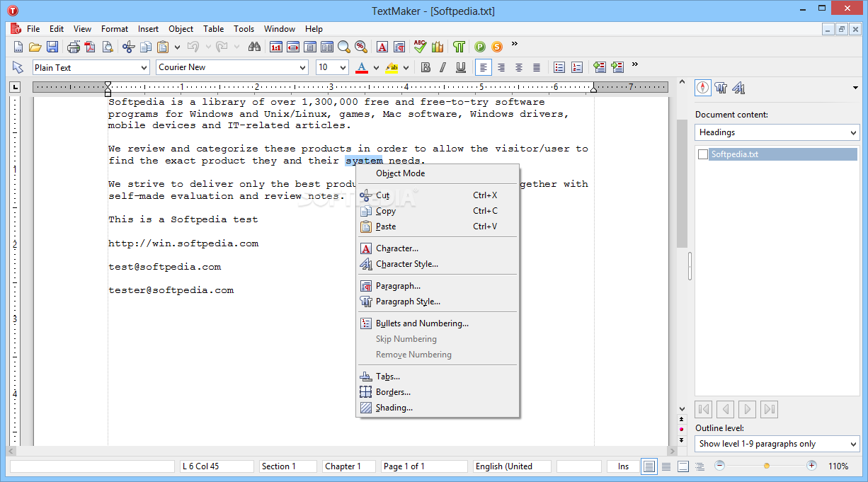Viewport: 868px width, 482px height.
Task: Decrease indent using the toolbar icon
Action: pos(600,67)
